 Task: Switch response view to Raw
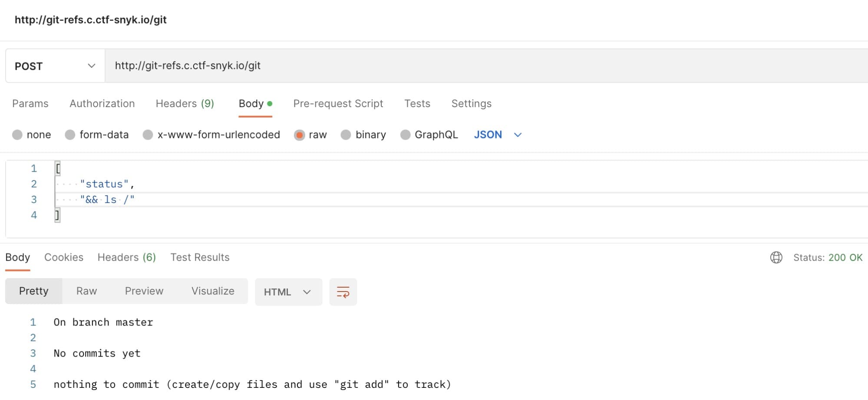86,291
